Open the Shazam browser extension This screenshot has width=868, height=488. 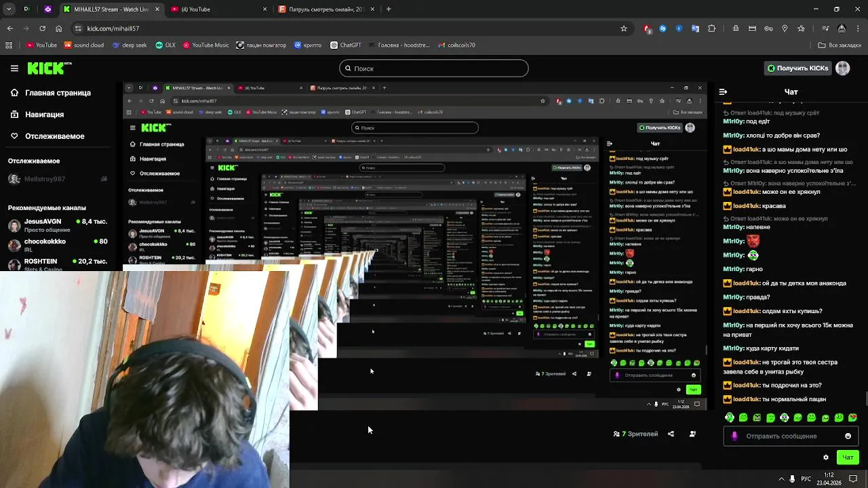pos(663,28)
